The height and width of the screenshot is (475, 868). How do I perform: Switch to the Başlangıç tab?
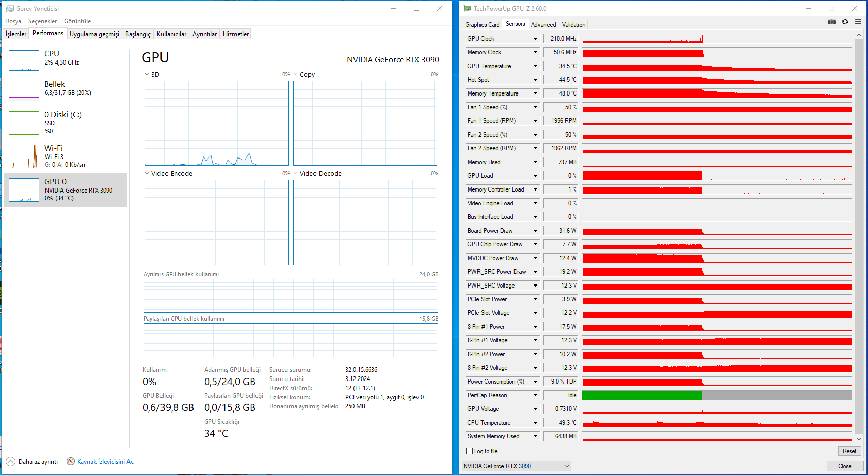(x=138, y=34)
